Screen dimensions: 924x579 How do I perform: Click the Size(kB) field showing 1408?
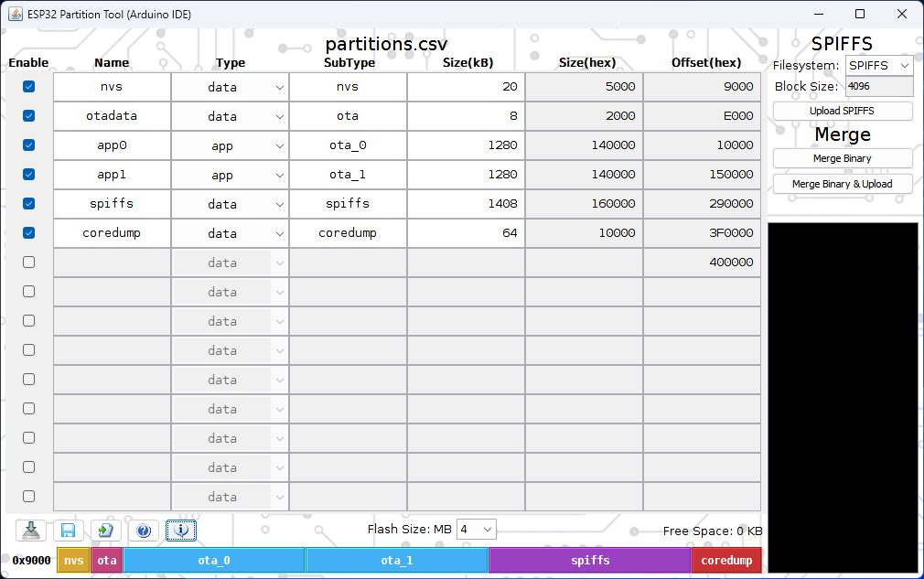click(466, 204)
